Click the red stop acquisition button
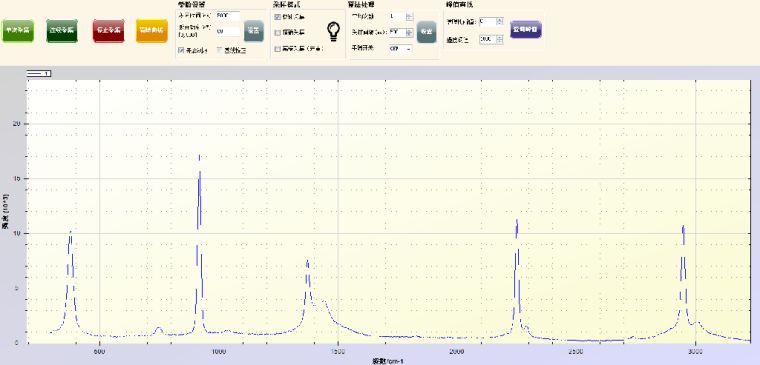This screenshot has width=760, height=365. tap(108, 31)
